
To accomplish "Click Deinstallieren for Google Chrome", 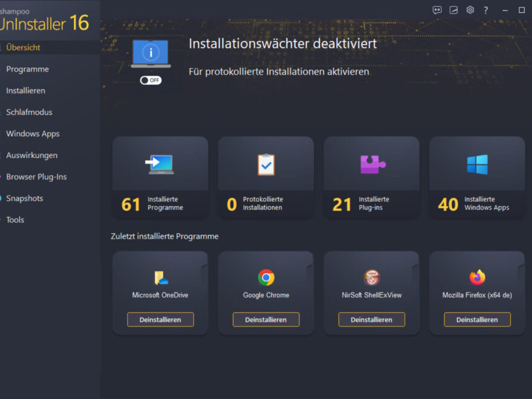I will [266, 320].
